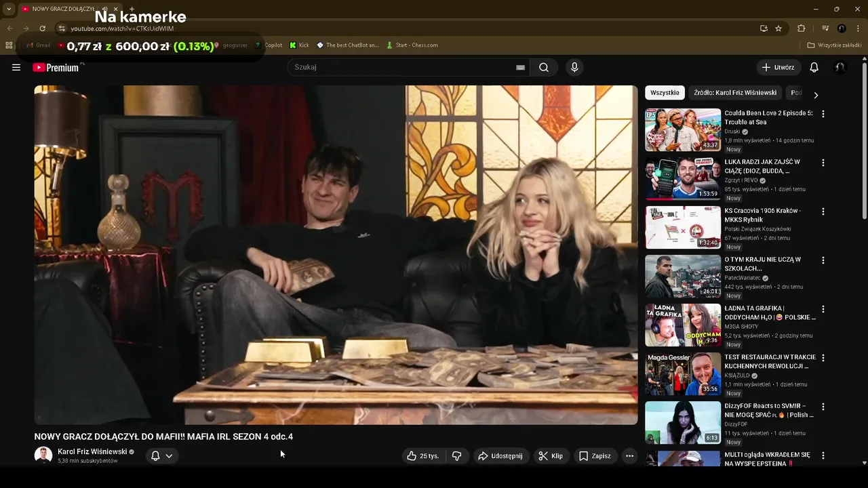Open Chrome media control icon in toolbar

[825, 28]
